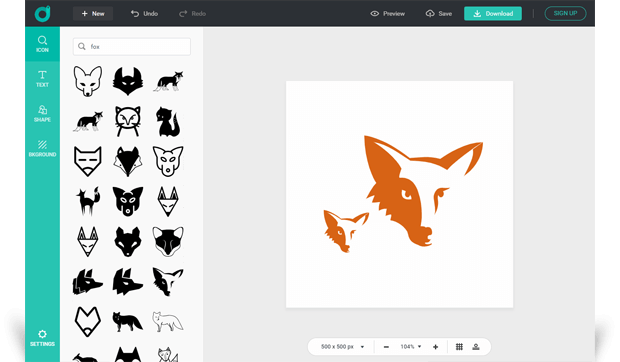Select the geometric triangle fox icon, fourth row
The width and height of the screenshot is (620, 362).
click(168, 202)
